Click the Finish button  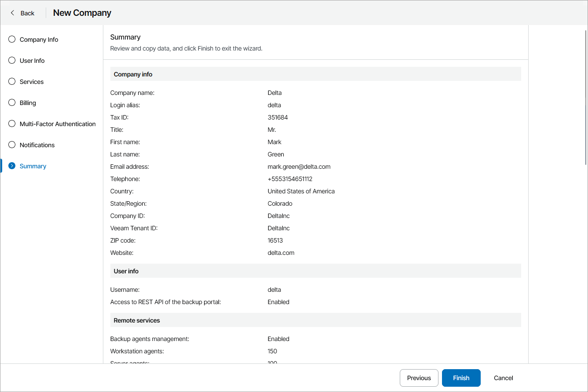coord(461,378)
